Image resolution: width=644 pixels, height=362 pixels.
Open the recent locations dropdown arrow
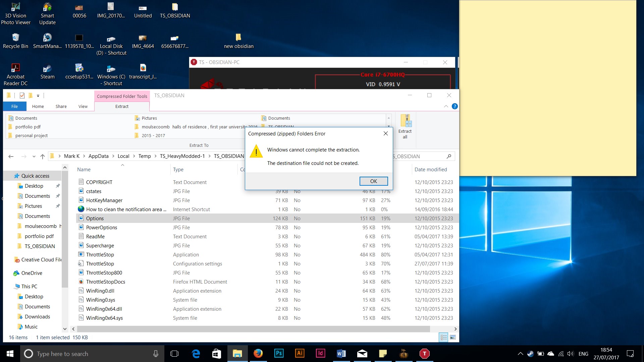34,157
